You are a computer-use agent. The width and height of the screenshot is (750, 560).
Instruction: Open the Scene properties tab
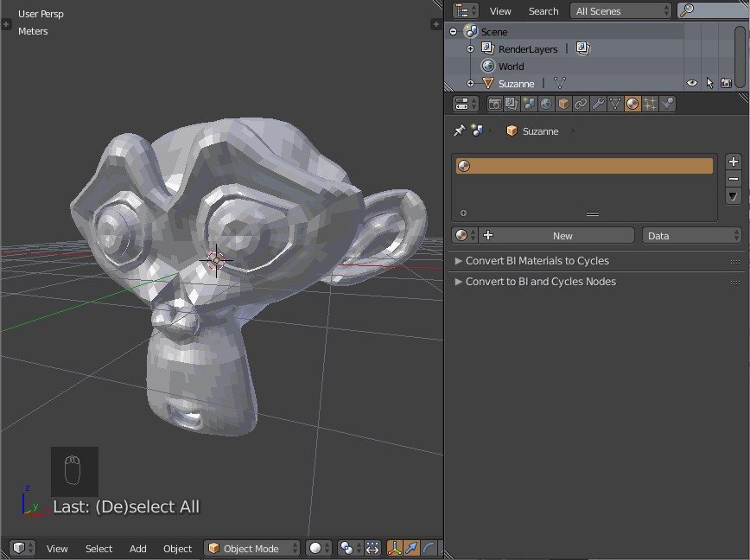(x=529, y=104)
